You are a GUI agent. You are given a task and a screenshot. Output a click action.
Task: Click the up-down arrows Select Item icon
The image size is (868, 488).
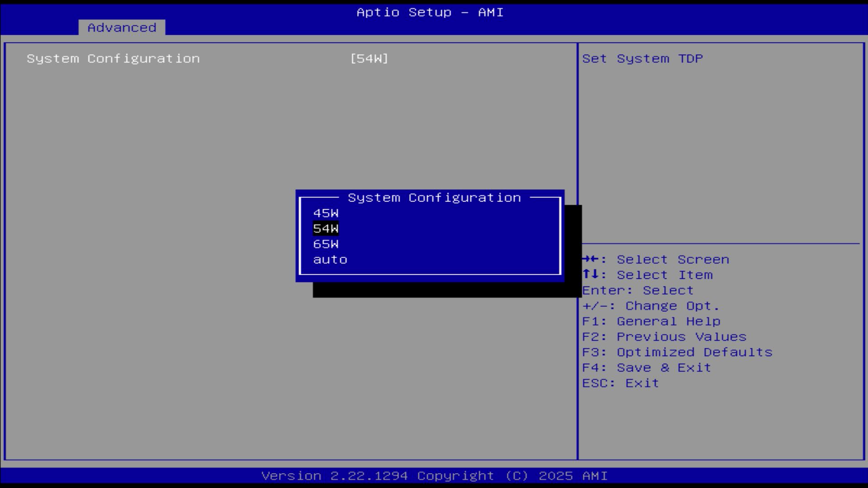click(590, 274)
